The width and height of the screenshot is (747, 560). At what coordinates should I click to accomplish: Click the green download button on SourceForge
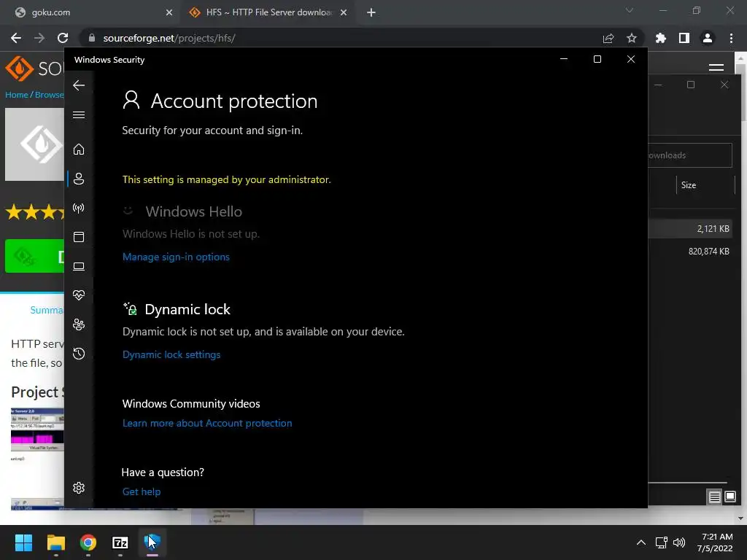point(34,256)
